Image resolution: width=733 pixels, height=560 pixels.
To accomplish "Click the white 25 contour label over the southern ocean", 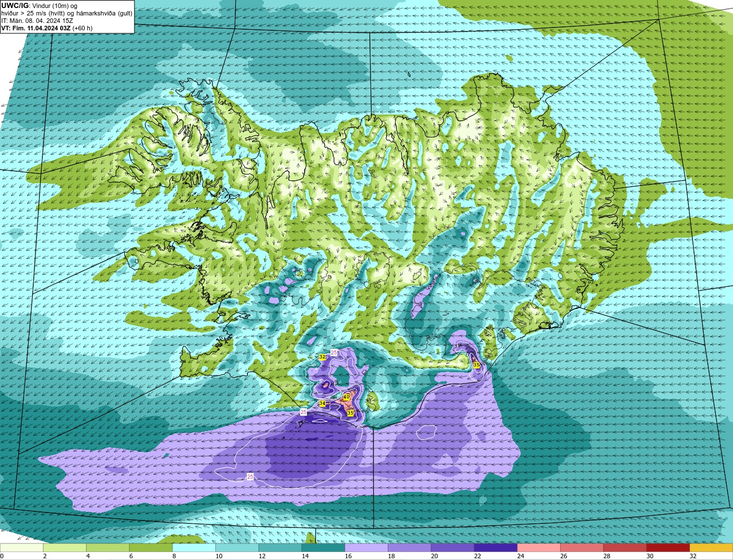I will (x=250, y=476).
